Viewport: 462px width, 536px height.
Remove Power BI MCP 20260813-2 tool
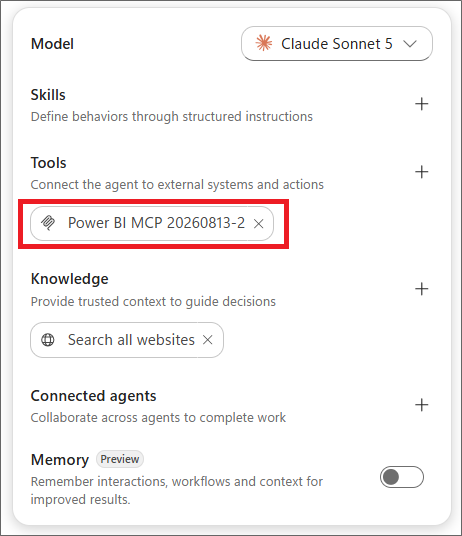point(259,224)
